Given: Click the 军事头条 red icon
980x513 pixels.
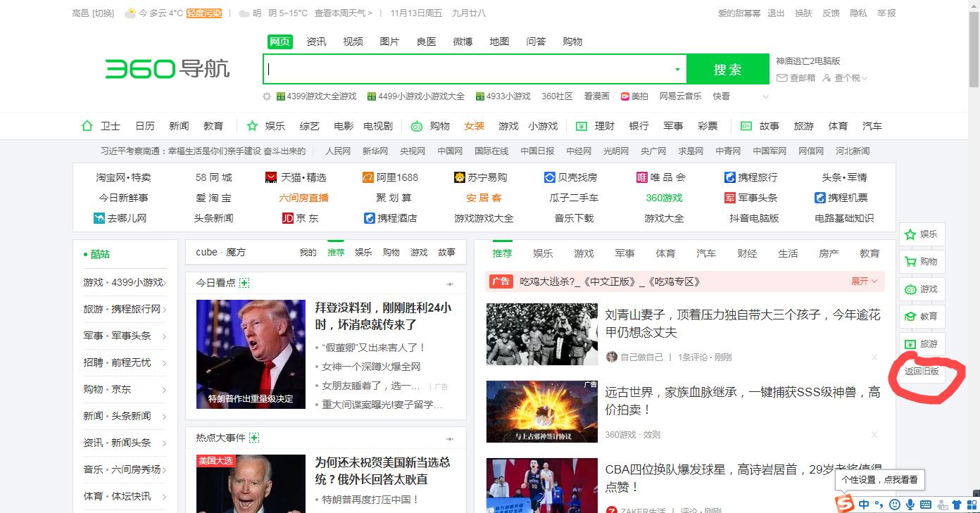Looking at the screenshot, I should [x=730, y=198].
